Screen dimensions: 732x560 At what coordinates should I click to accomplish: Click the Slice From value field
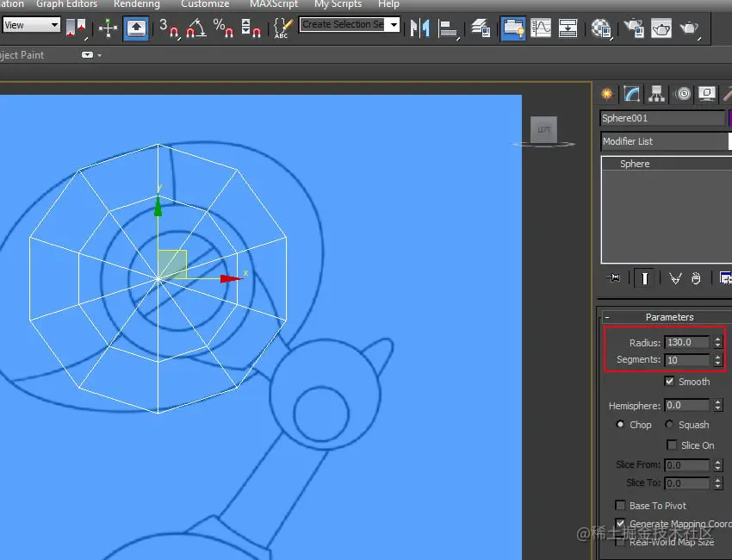[x=687, y=465]
